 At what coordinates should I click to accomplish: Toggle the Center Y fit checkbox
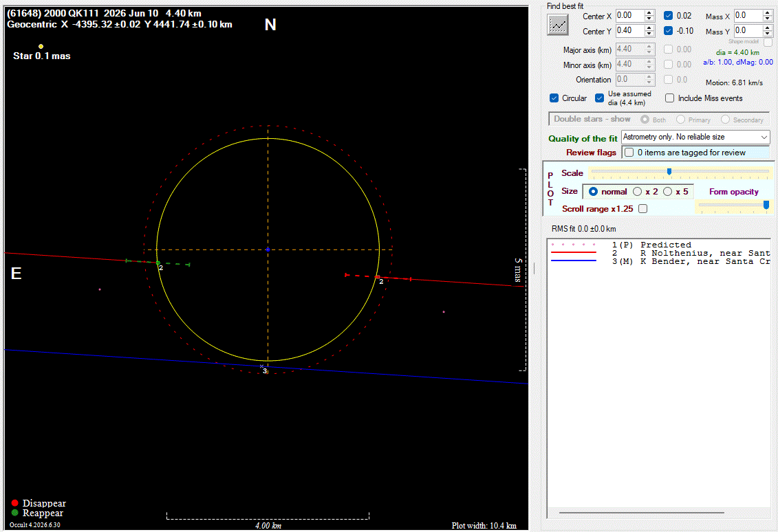[x=669, y=31]
